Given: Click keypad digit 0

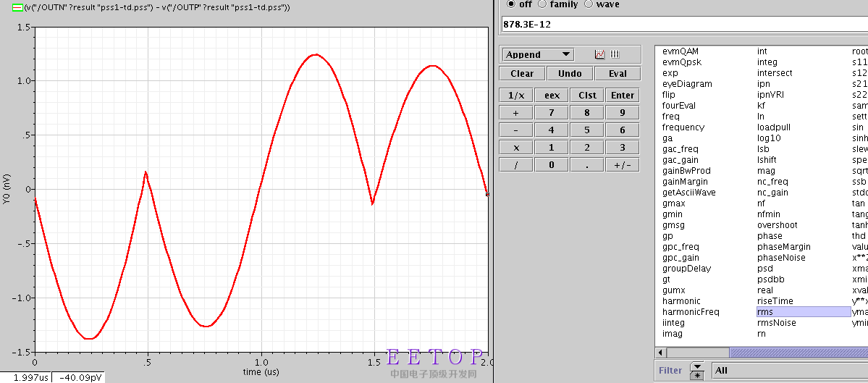Looking at the screenshot, I should pos(552,165).
